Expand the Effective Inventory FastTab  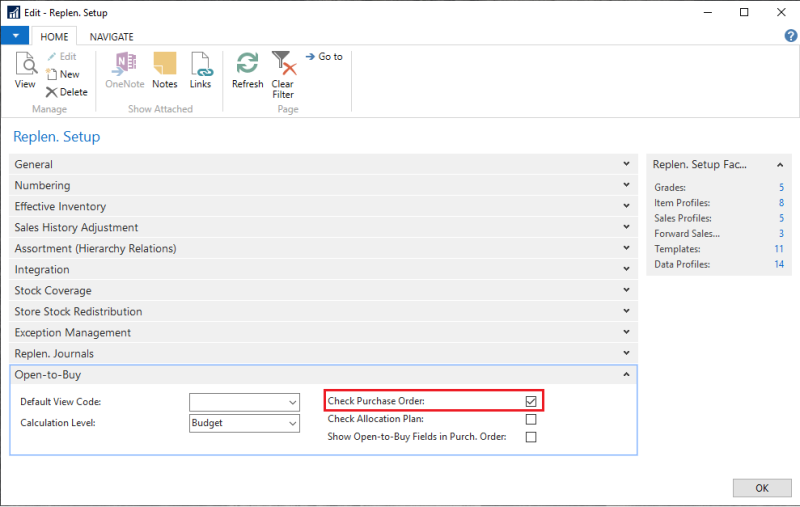(x=323, y=206)
